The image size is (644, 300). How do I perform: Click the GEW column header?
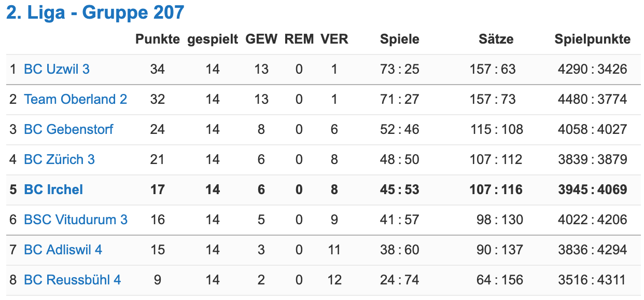point(261,39)
